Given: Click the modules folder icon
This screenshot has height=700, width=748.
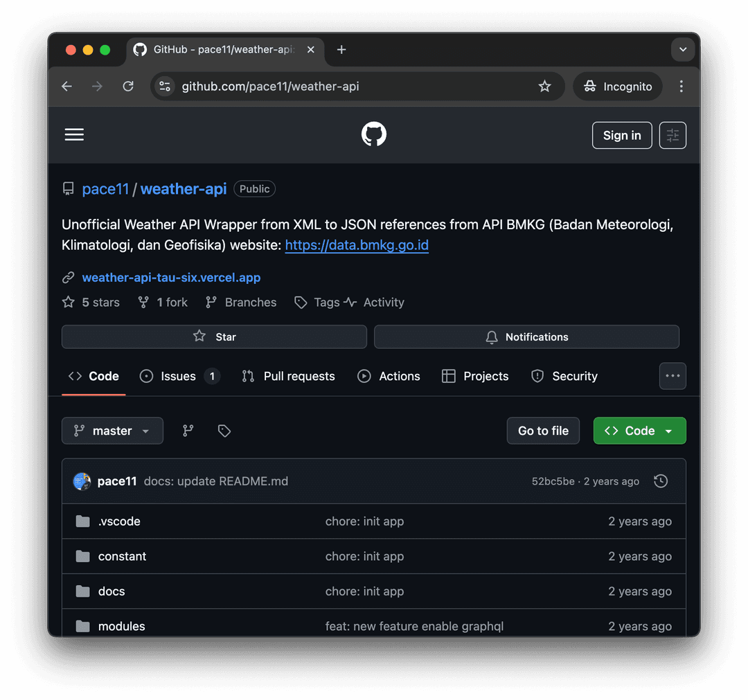Looking at the screenshot, I should click(83, 626).
